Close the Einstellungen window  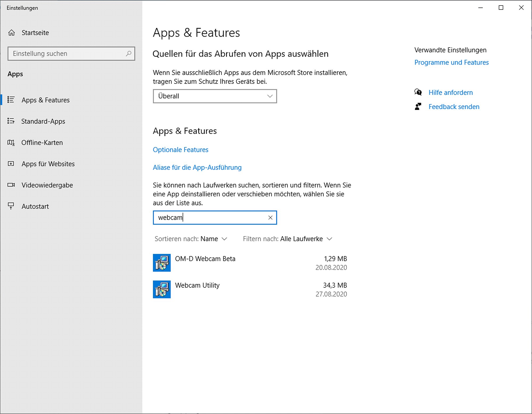pyautogui.click(x=521, y=8)
